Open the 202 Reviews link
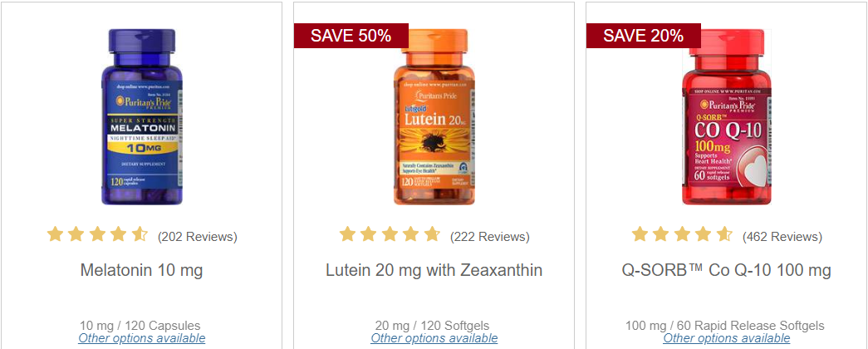 tap(198, 237)
